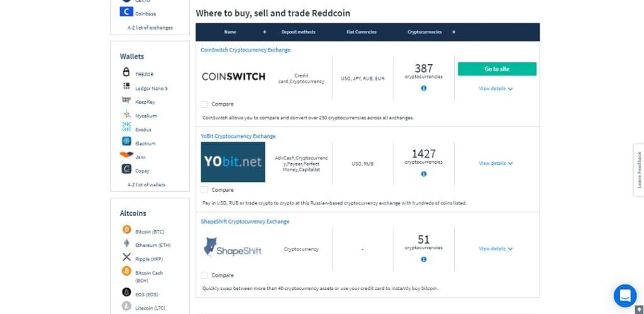This screenshot has height=314, width=644.
Task: Click the Coinbase logo icon
Action: pos(126,11)
